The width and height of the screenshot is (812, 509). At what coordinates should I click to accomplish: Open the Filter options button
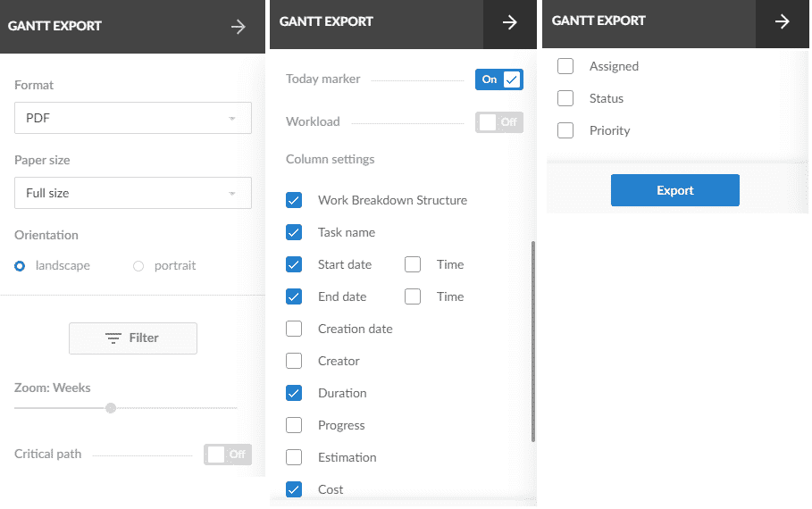[x=133, y=338]
